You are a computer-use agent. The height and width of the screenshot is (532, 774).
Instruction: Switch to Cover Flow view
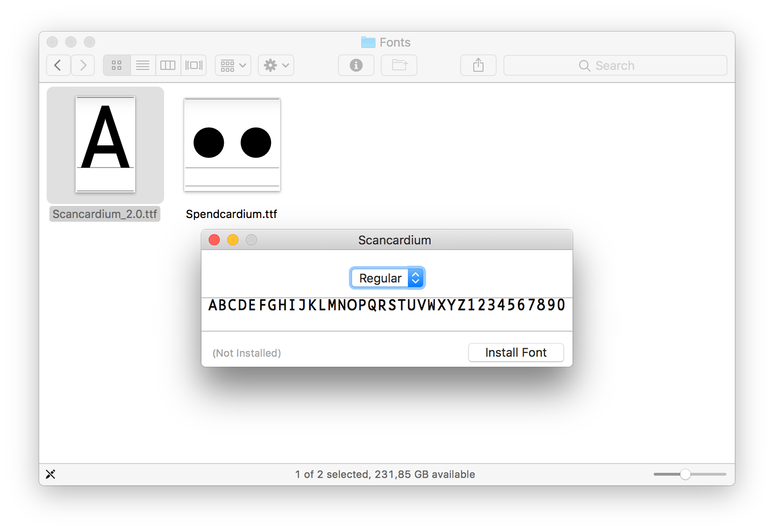click(x=193, y=65)
